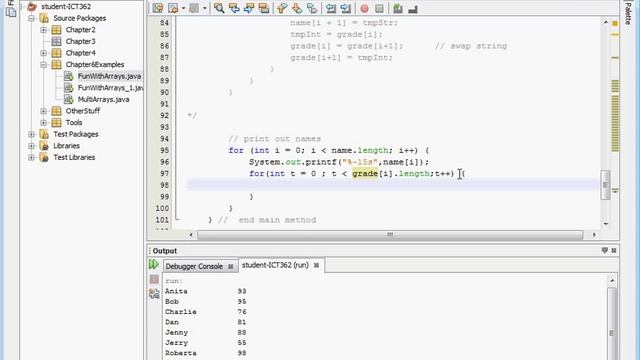This screenshot has height=360, width=640.
Task: Minimize the Output panel icon
Action: pyautogui.click(x=604, y=250)
